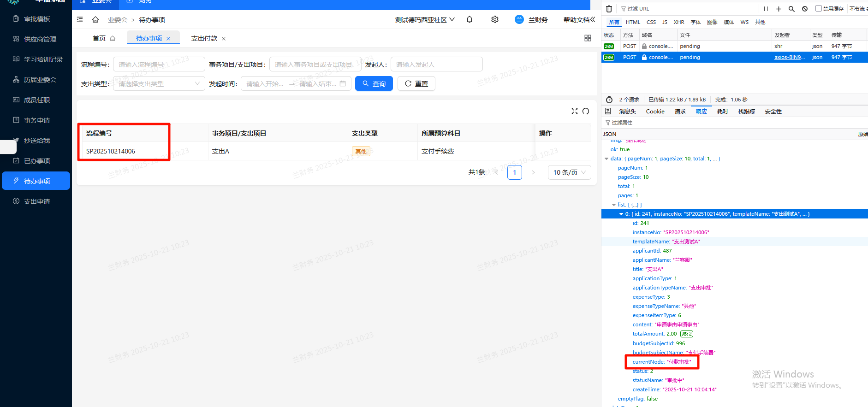
Task: Close the 支出付款 tab
Action: point(224,39)
